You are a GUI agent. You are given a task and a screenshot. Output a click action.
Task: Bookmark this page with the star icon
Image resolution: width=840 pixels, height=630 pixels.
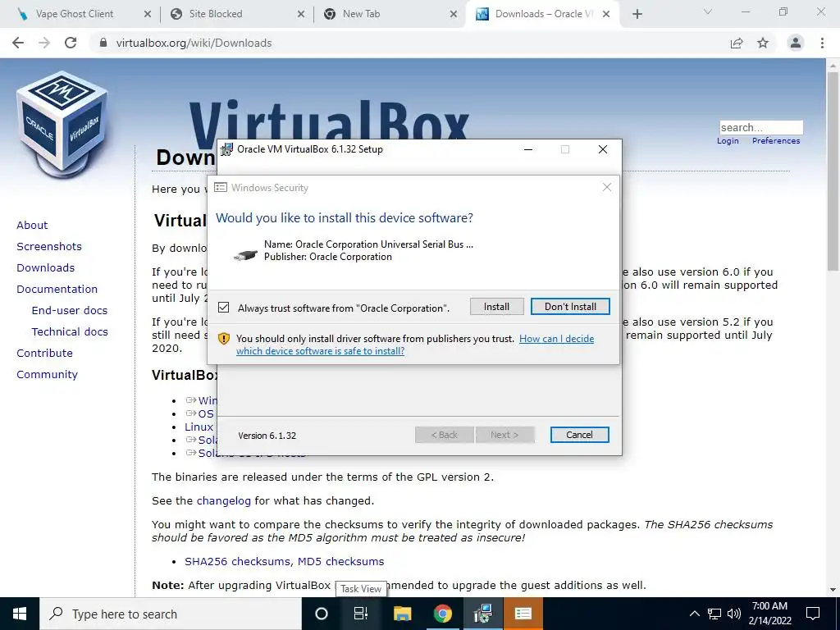tap(763, 43)
